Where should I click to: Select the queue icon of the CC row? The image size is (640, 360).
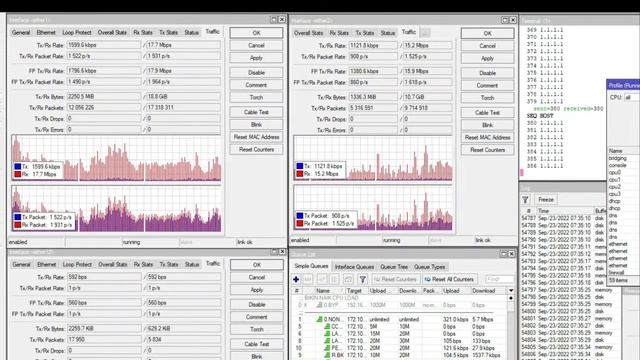(x=327, y=327)
